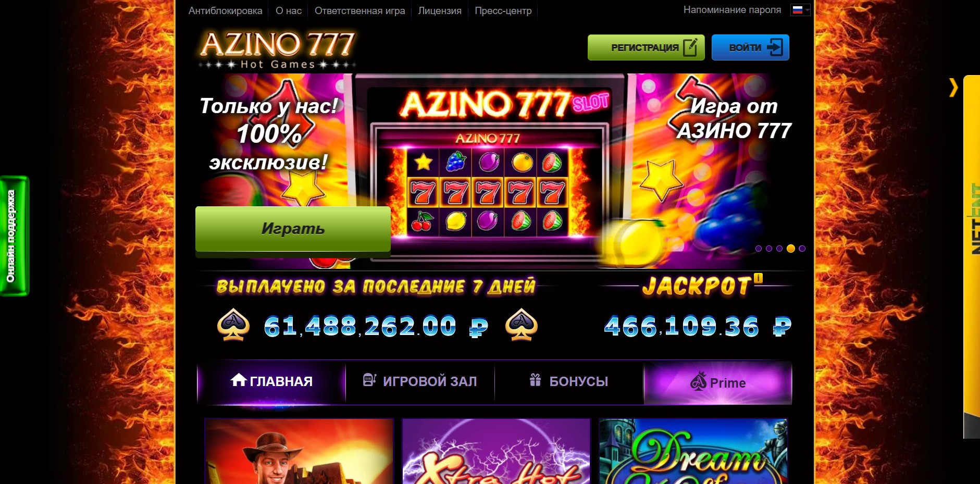Open the Онлайн поддержка side tab
The width and height of the screenshot is (980, 484).
[x=14, y=236]
